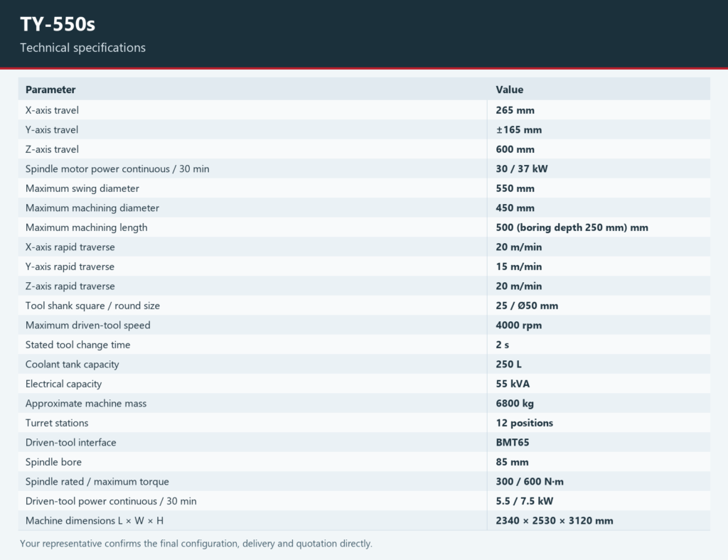This screenshot has width=728, height=560.
Task: Select the 25 / Ø50 mm tool shank value
Action: (x=527, y=306)
